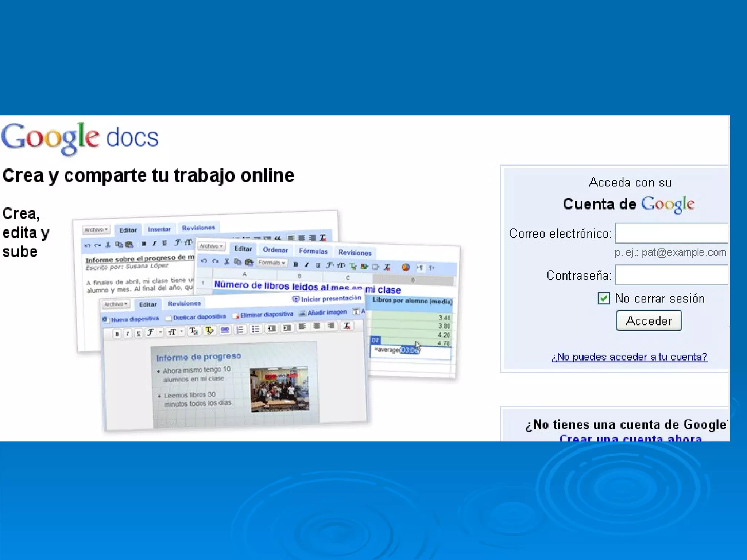Image resolution: width=747 pixels, height=560 pixels.
Task: Click numbered list icon in presentation toolbar
Action: click(240, 330)
